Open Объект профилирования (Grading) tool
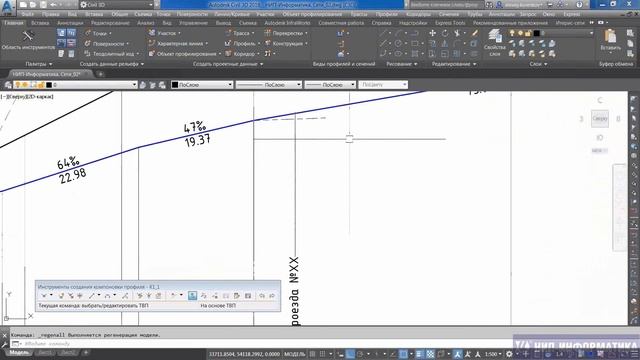This screenshot has height=360, width=640. (x=184, y=53)
